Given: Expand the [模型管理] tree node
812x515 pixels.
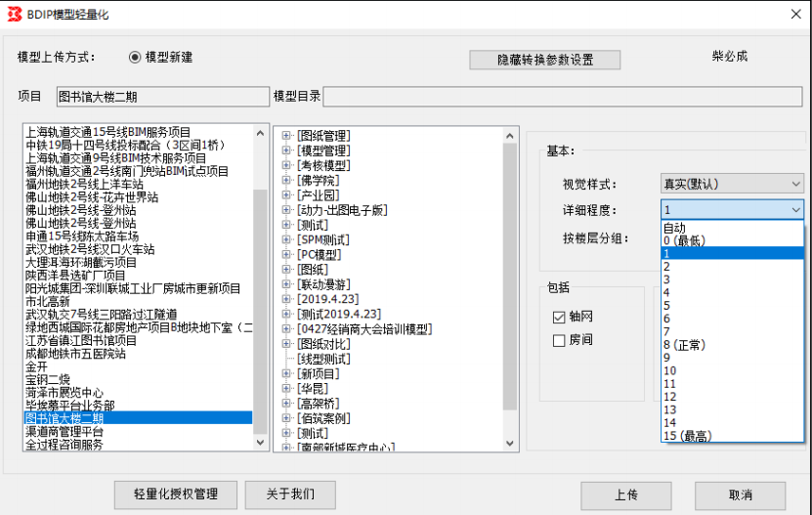Looking at the screenshot, I should [286, 150].
